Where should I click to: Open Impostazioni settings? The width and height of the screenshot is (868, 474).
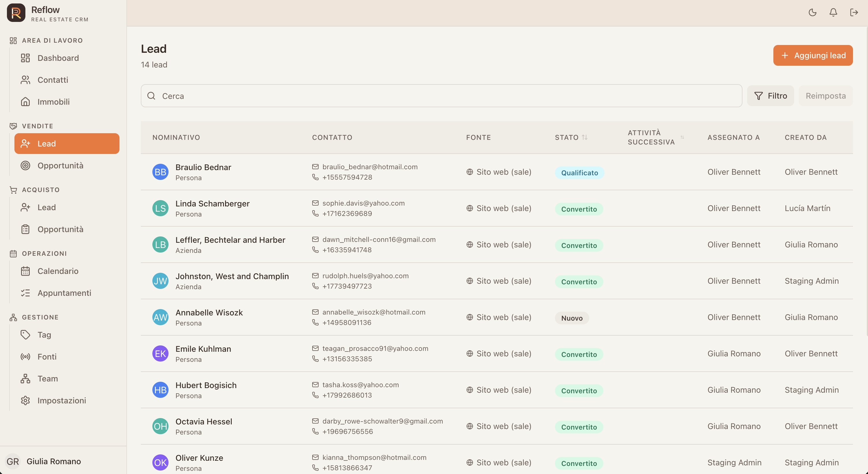pyautogui.click(x=67, y=400)
